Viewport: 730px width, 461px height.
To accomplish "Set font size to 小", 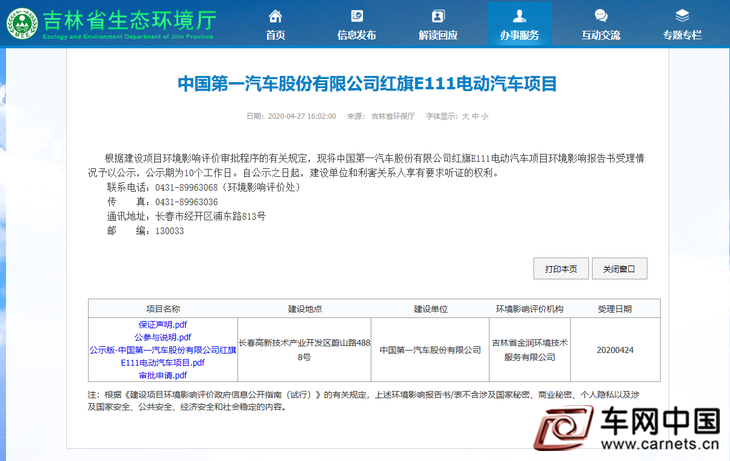I will click(x=485, y=116).
